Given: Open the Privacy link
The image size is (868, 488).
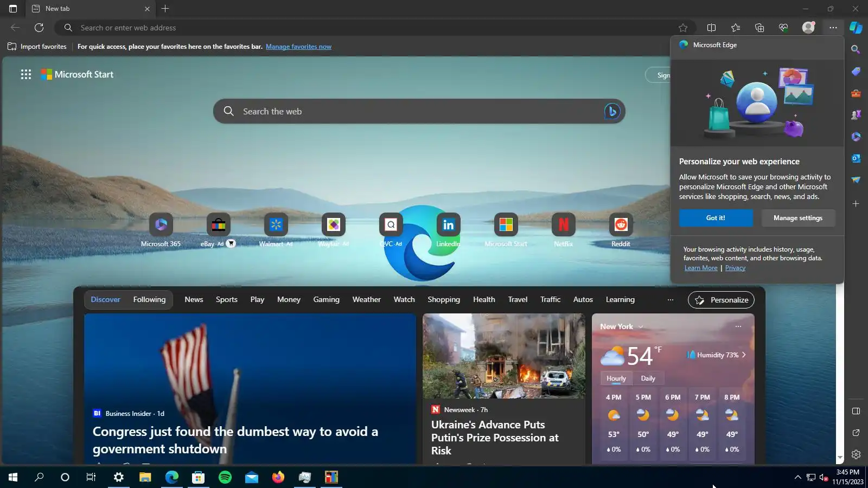Looking at the screenshot, I should 735,268.
